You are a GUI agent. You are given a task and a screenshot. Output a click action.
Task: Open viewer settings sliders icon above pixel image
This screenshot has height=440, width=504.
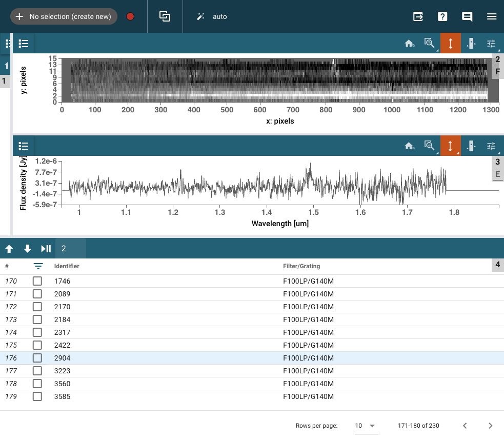click(x=491, y=44)
